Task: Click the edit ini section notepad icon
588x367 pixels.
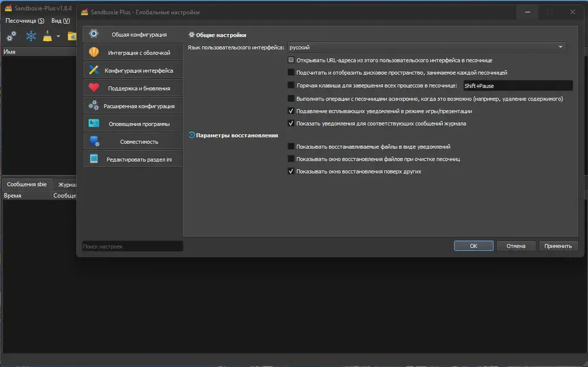Action: [x=93, y=159]
